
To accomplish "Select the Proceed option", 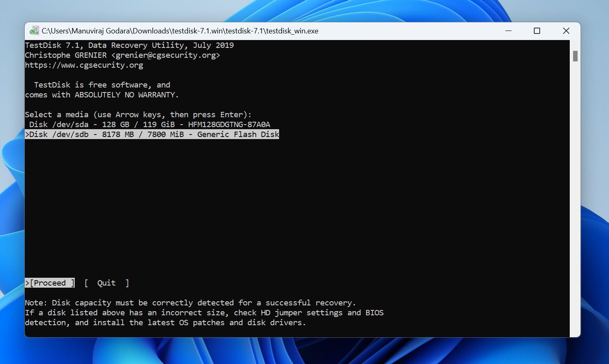I will point(50,283).
